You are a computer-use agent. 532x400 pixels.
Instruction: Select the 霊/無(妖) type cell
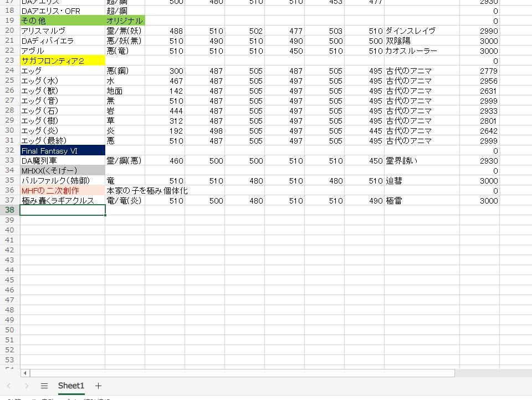125,31
